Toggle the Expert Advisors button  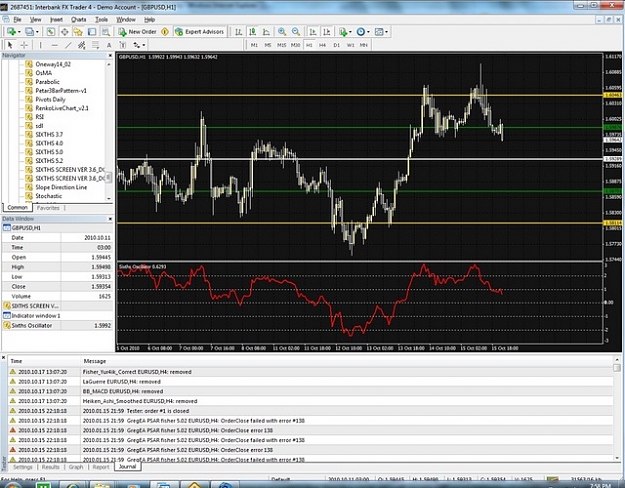(x=200, y=32)
